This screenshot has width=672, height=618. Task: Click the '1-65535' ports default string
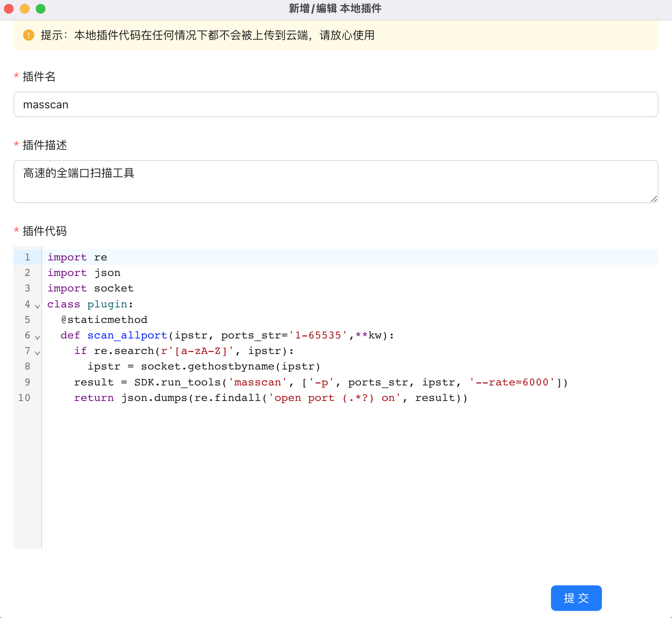tap(318, 335)
